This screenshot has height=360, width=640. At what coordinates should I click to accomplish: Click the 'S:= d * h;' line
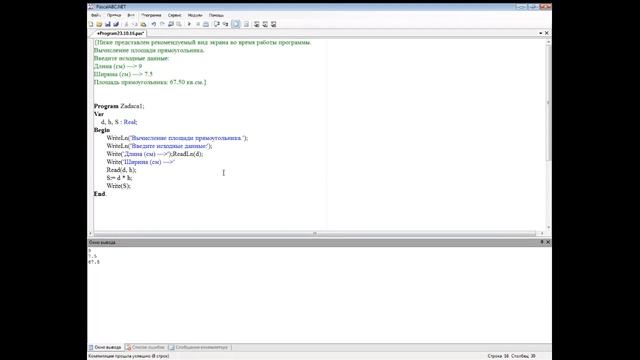click(119, 178)
